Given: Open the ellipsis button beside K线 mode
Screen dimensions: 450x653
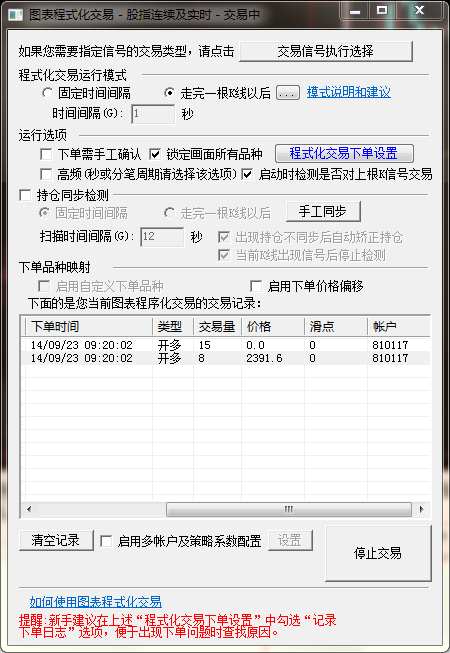Looking at the screenshot, I should coord(288,93).
